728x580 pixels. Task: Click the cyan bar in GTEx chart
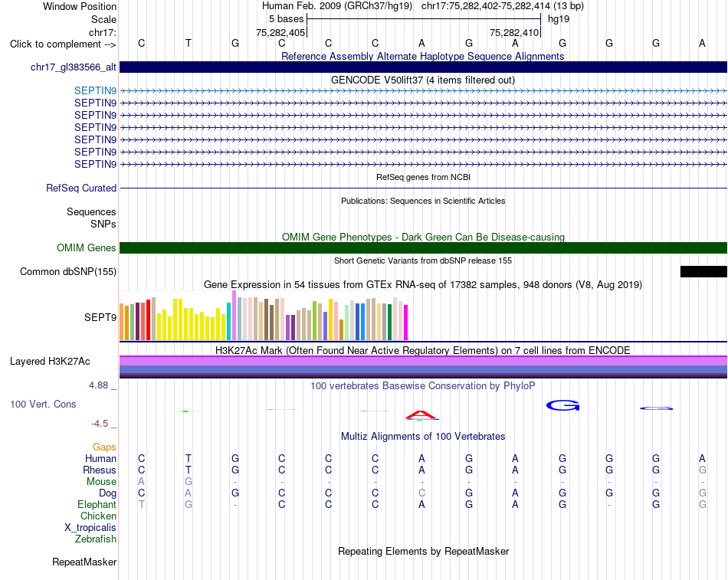[228, 321]
